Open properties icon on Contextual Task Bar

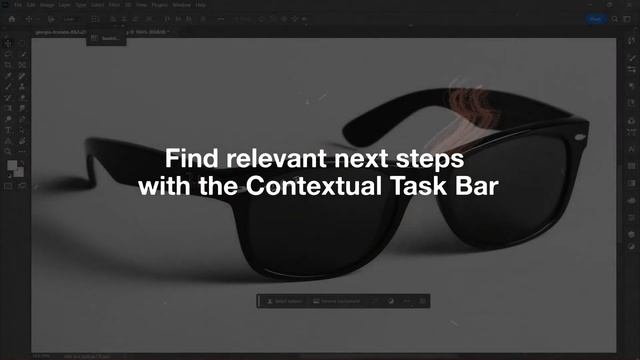(x=422, y=301)
